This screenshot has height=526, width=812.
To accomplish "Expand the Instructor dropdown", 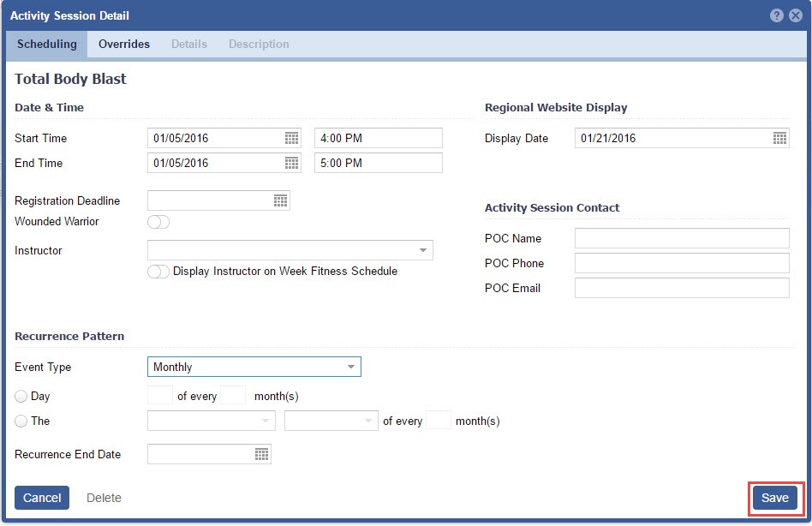I will (423, 250).
